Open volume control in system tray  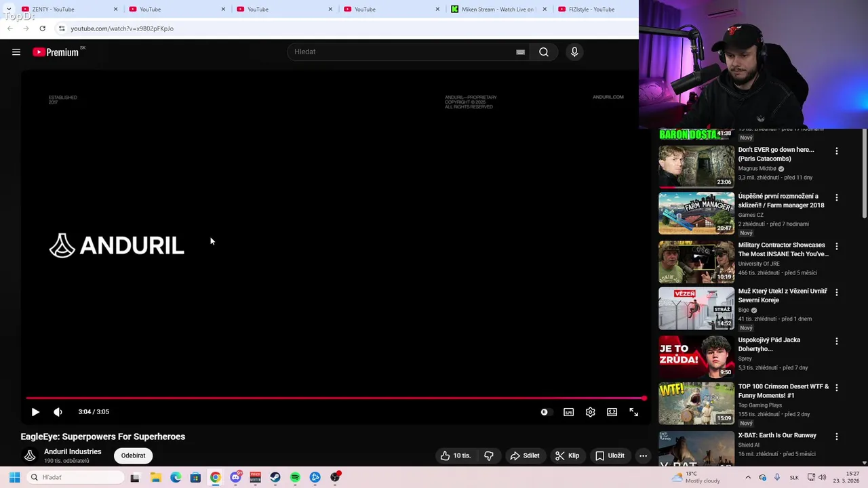(x=822, y=477)
